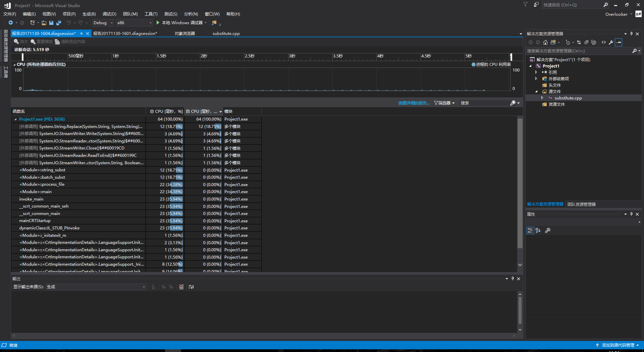Open the Debug configuration dropdown
Image resolution: width=644 pixels, height=352 pixels.
click(103, 23)
